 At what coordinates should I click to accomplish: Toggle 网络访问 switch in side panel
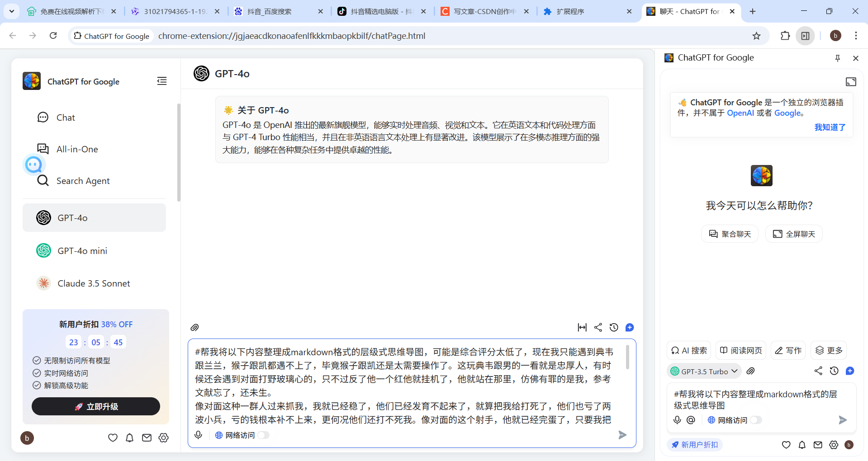tap(756, 420)
